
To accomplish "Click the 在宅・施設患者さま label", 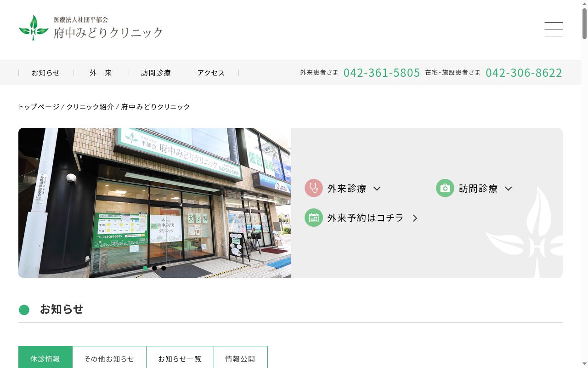I will (453, 73).
